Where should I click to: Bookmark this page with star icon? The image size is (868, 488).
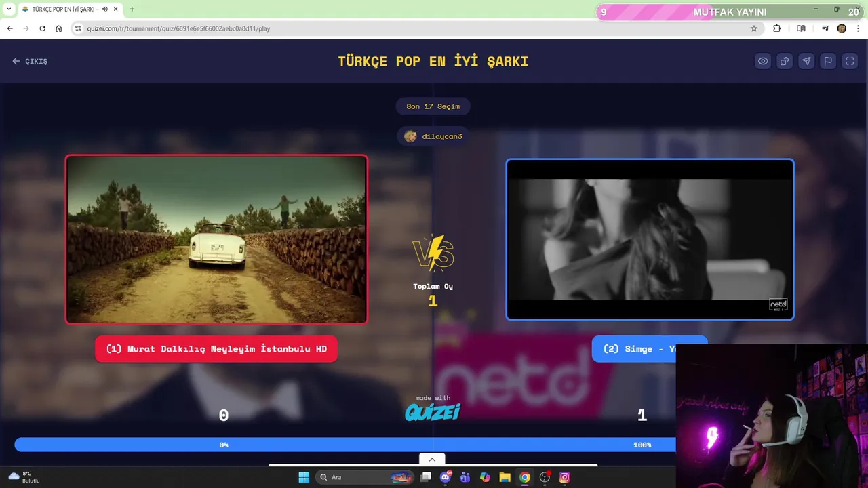753,28
